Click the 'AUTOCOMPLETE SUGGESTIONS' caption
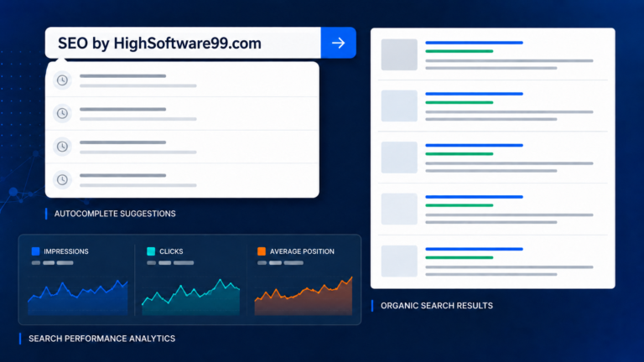 pos(115,214)
